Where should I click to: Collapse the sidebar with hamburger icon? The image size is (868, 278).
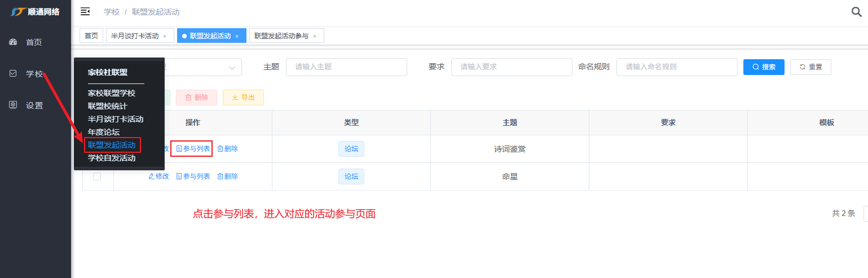[x=85, y=11]
